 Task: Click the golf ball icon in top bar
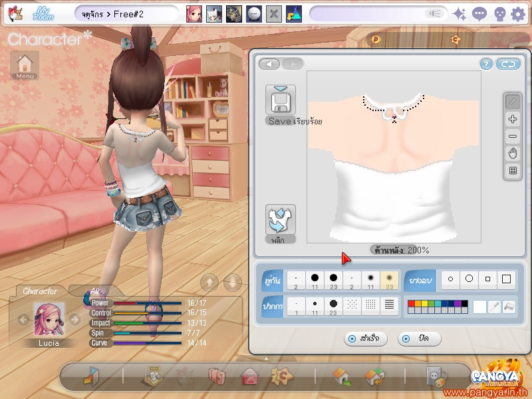coord(254,14)
